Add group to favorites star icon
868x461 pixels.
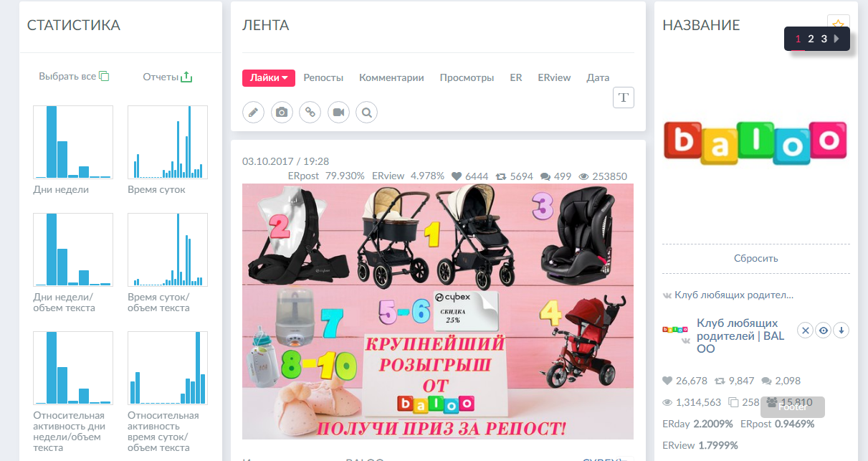coord(838,24)
